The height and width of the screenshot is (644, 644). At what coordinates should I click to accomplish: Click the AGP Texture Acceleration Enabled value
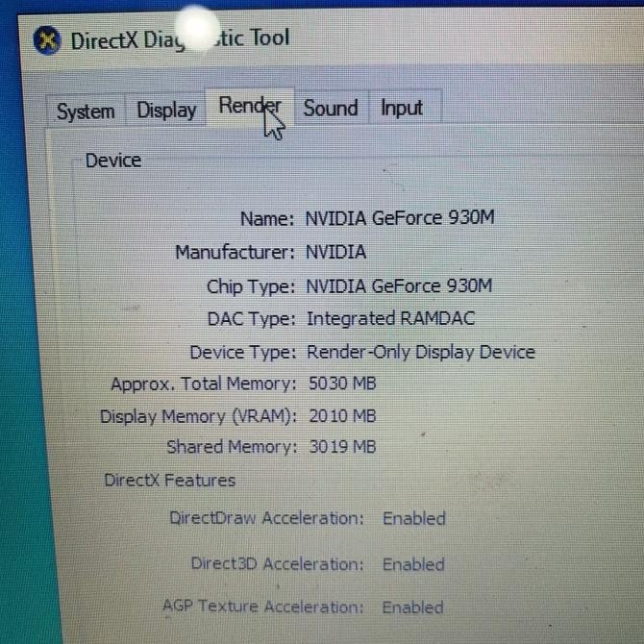pyautogui.click(x=412, y=607)
